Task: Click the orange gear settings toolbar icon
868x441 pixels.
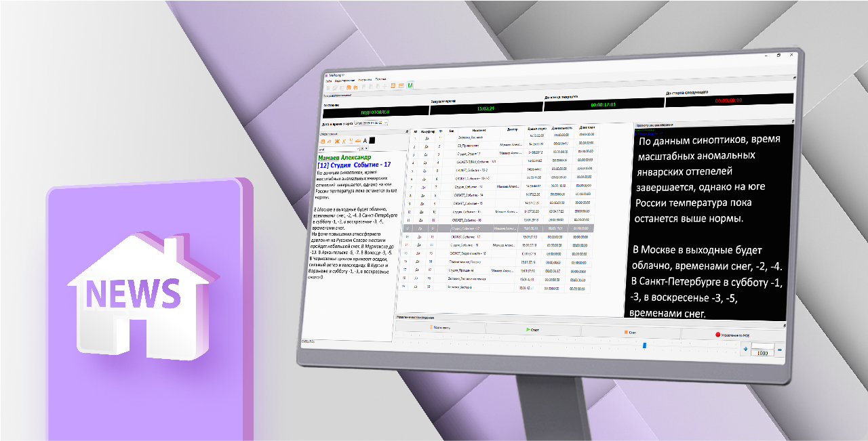Action: coord(393,86)
